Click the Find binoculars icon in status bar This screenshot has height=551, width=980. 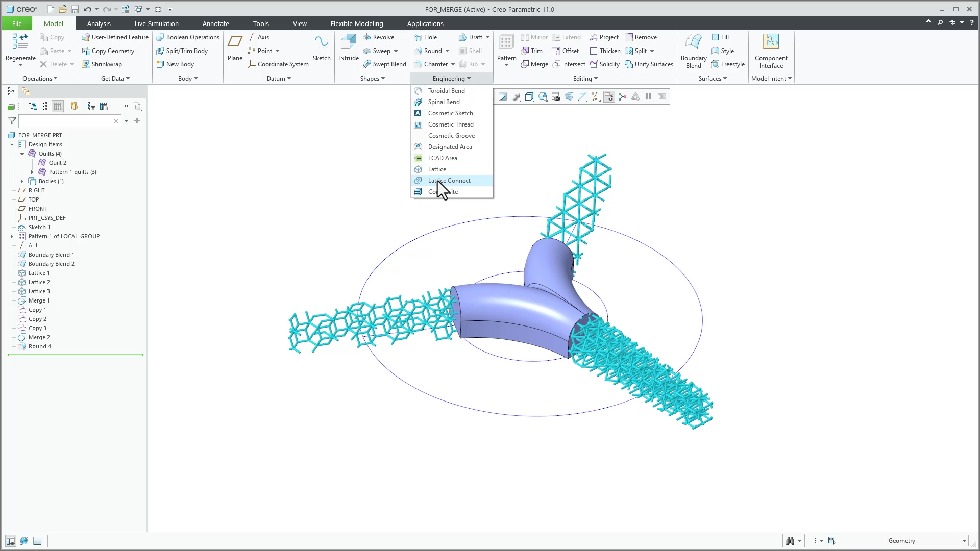click(790, 541)
